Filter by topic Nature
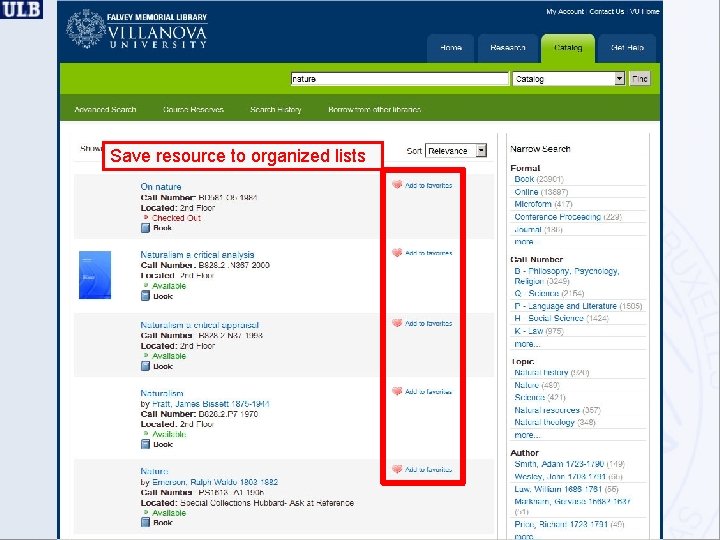The height and width of the screenshot is (540, 720). [527, 385]
